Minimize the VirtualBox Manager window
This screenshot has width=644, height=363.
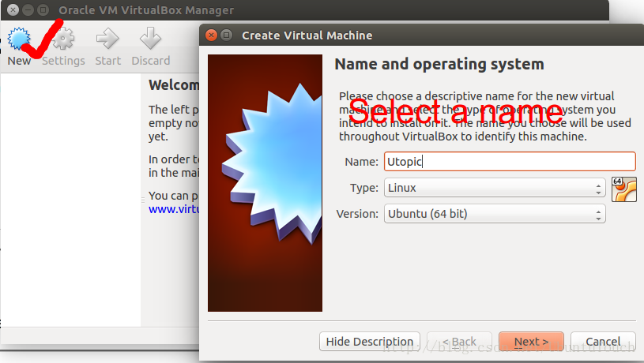(x=28, y=9)
